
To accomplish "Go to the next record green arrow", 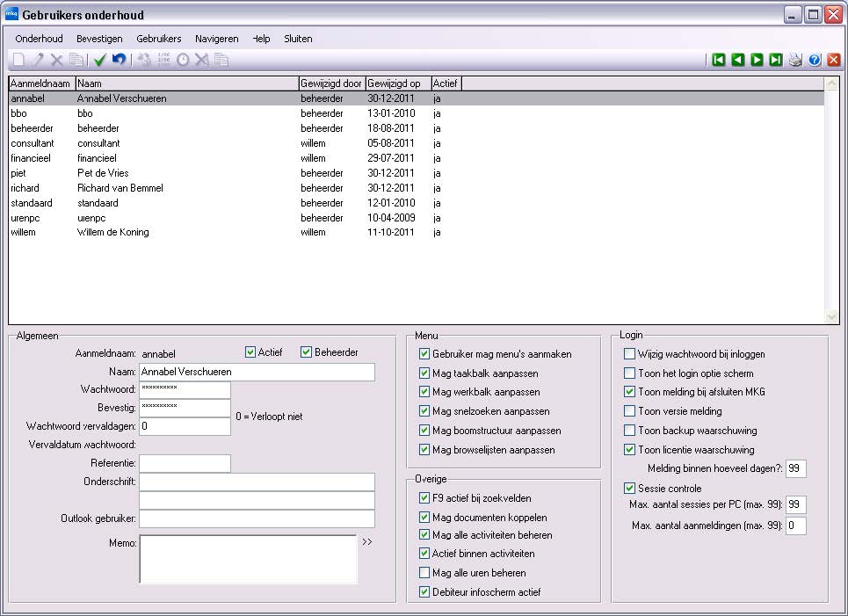I will point(757,60).
